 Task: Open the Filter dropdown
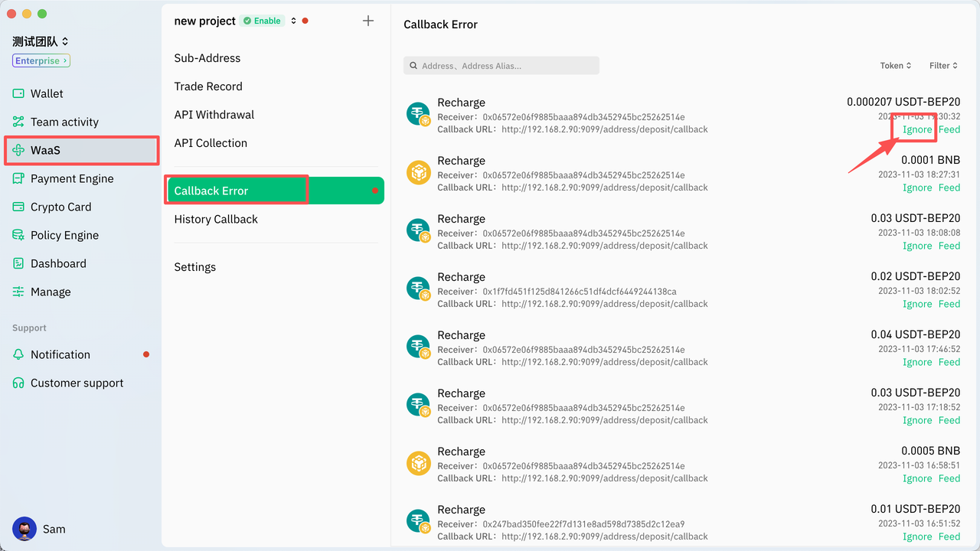(x=943, y=66)
